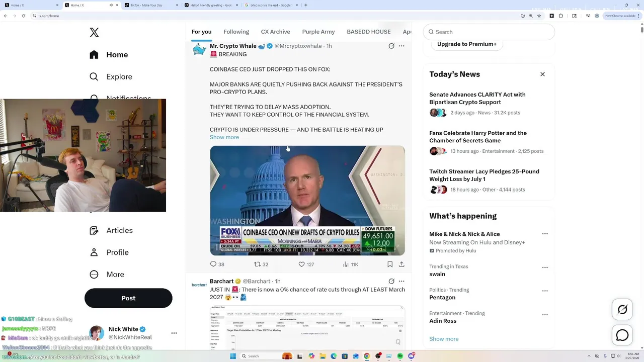
Task: Open Windows Start menu
Action: [232, 356]
